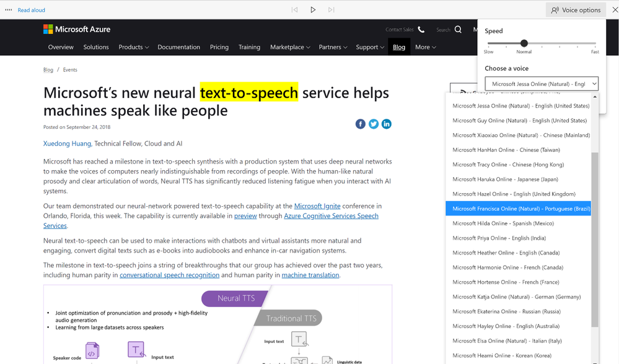The height and width of the screenshot is (364, 619).
Task: Play the read aloud narration
Action: point(313,10)
